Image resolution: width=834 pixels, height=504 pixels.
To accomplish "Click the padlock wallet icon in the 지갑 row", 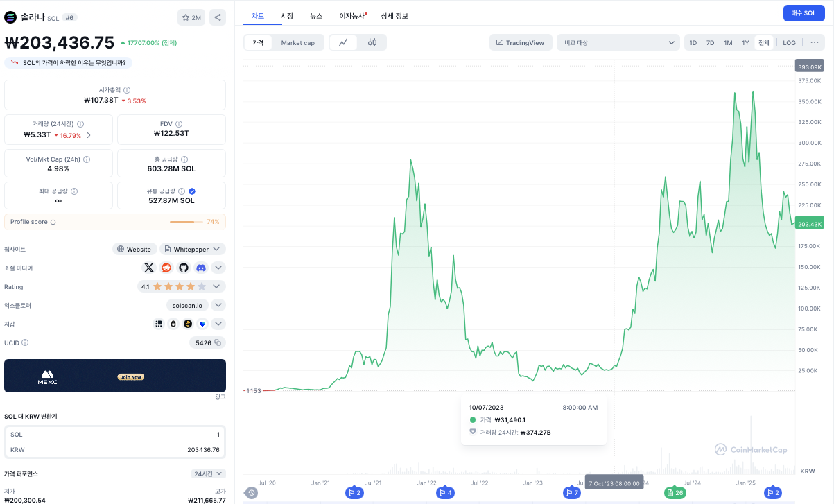I will click(x=173, y=324).
